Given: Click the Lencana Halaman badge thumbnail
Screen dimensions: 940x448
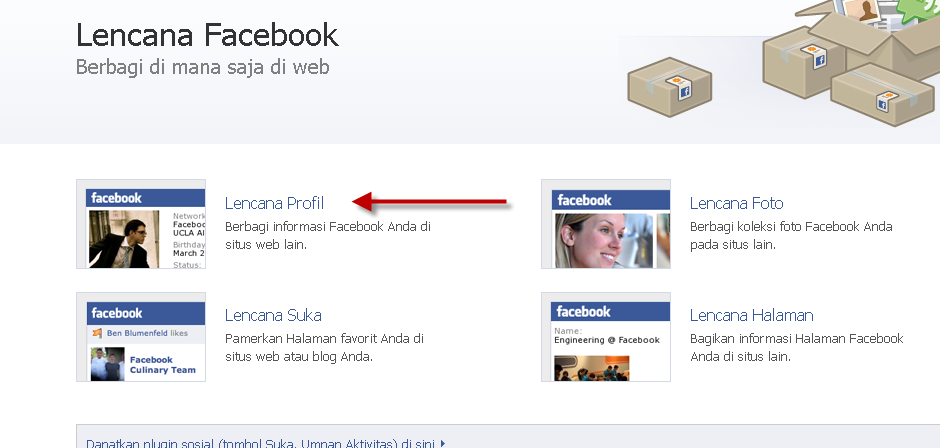Looking at the screenshot, I should (x=605, y=337).
